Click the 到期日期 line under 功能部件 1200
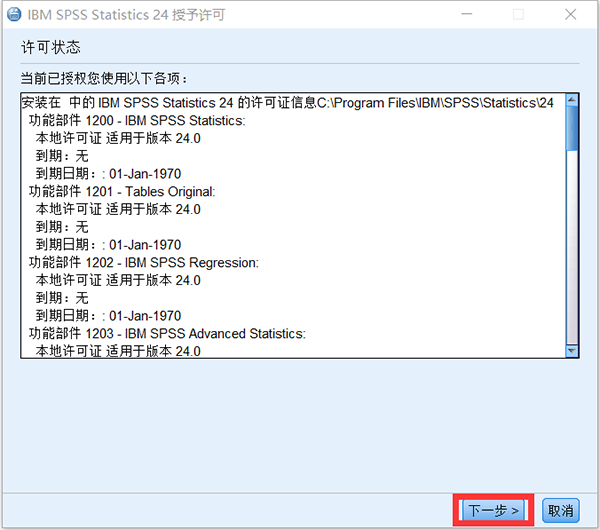The width and height of the screenshot is (600, 530). coord(108,173)
